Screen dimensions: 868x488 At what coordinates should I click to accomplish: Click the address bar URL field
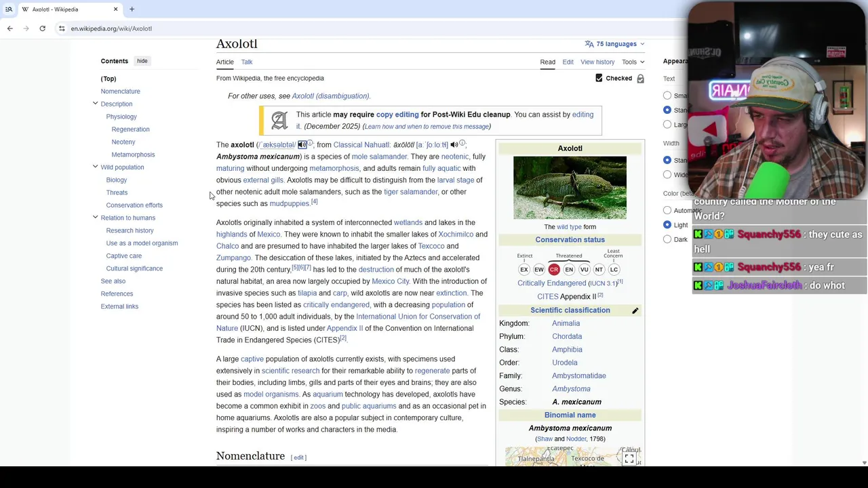(373, 28)
